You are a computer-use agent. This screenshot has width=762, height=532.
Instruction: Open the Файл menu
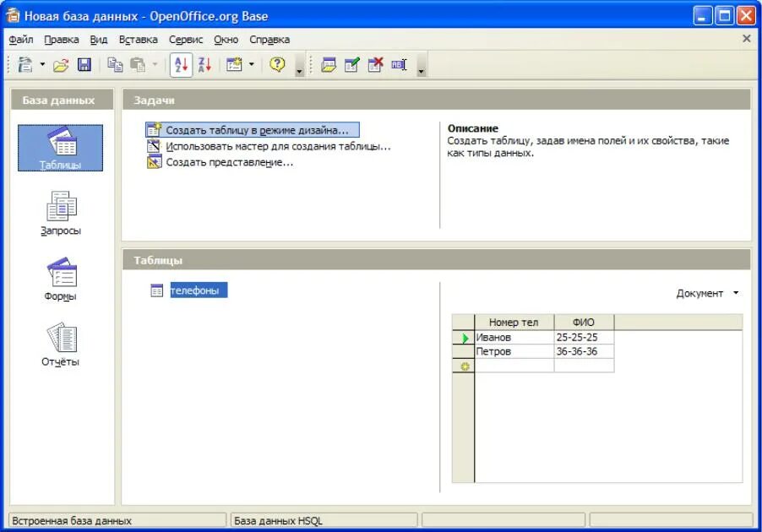(21, 40)
